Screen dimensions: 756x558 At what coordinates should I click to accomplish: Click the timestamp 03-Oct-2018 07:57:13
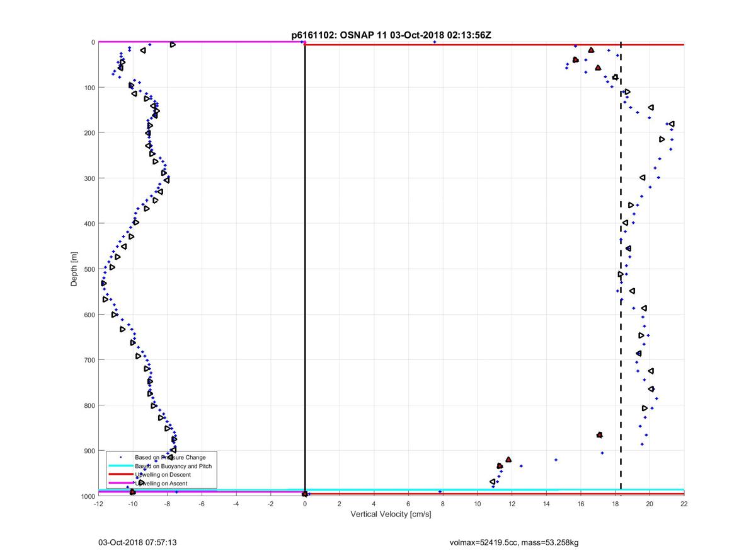[x=136, y=542]
